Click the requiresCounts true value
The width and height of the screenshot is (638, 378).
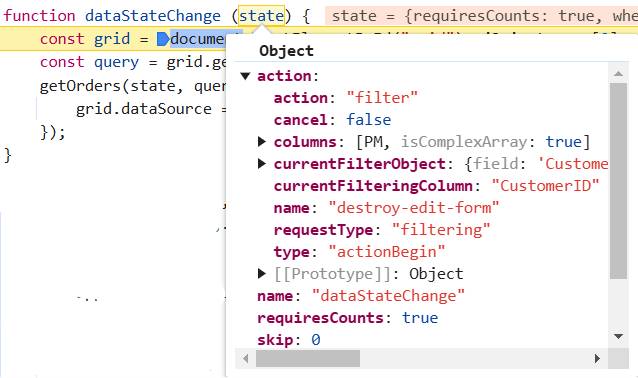pos(420,318)
